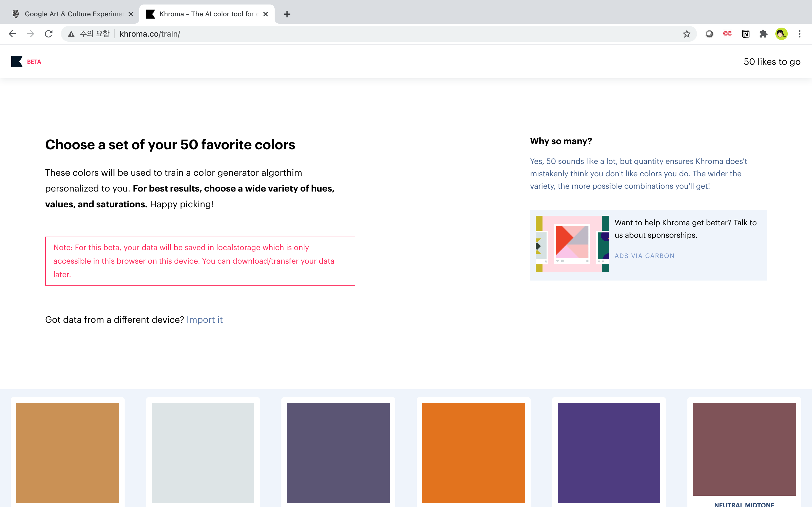This screenshot has height=507, width=812.
Task: Open a new browser tab
Action: tap(287, 14)
